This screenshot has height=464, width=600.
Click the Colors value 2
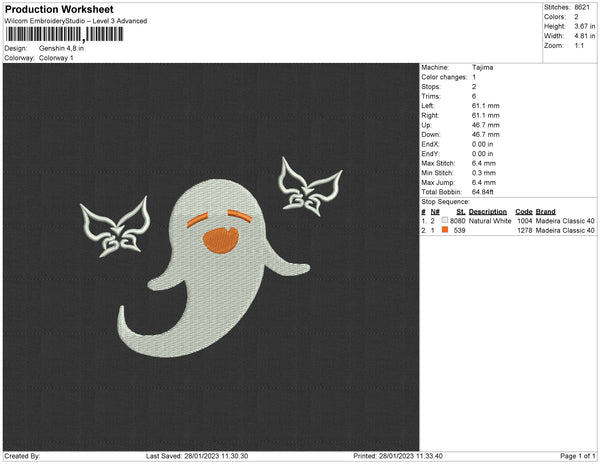pos(576,17)
